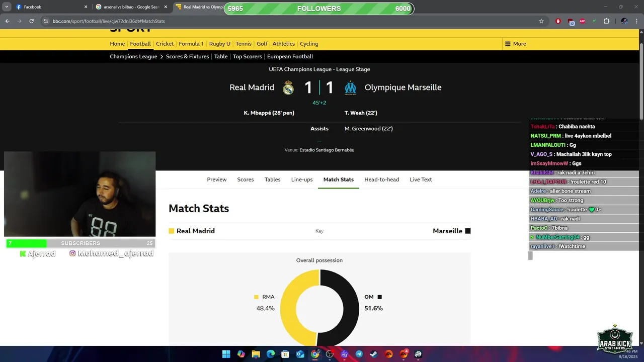The height and width of the screenshot is (362, 644).
Task: Open the Cycling section
Action: tap(309, 44)
